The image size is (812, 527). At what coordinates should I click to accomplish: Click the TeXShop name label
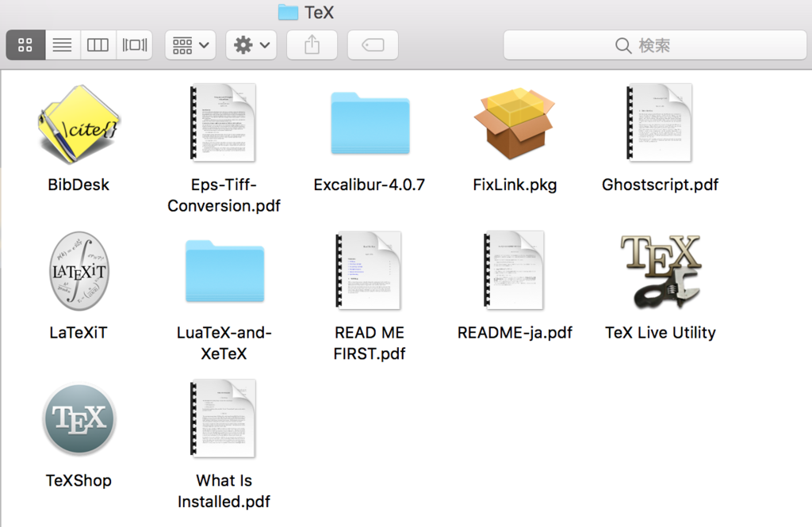coord(79,480)
